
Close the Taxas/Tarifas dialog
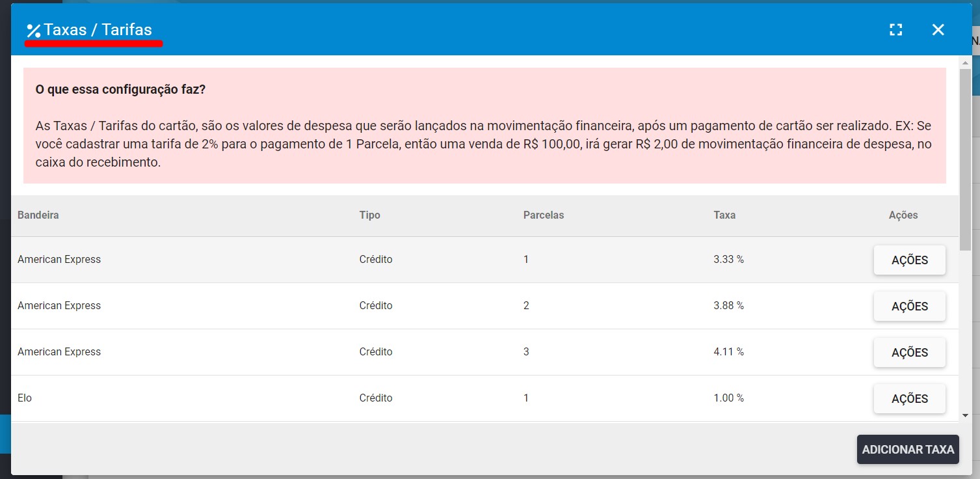(937, 29)
